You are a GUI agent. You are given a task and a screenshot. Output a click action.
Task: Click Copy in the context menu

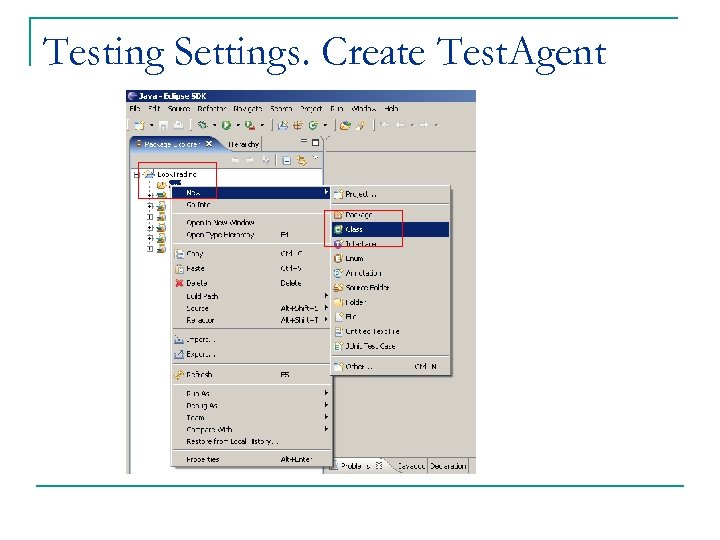[251, 253]
